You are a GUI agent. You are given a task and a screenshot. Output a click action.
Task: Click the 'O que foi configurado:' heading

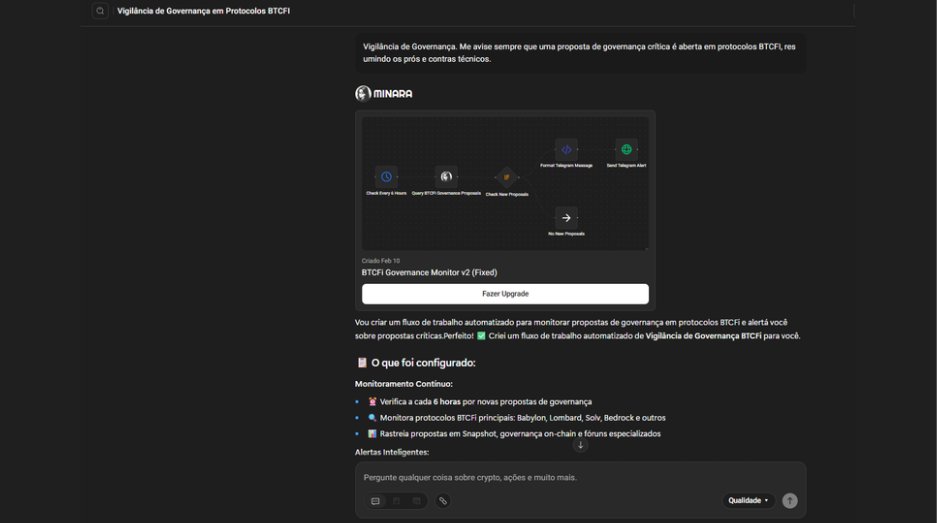pyautogui.click(x=423, y=363)
